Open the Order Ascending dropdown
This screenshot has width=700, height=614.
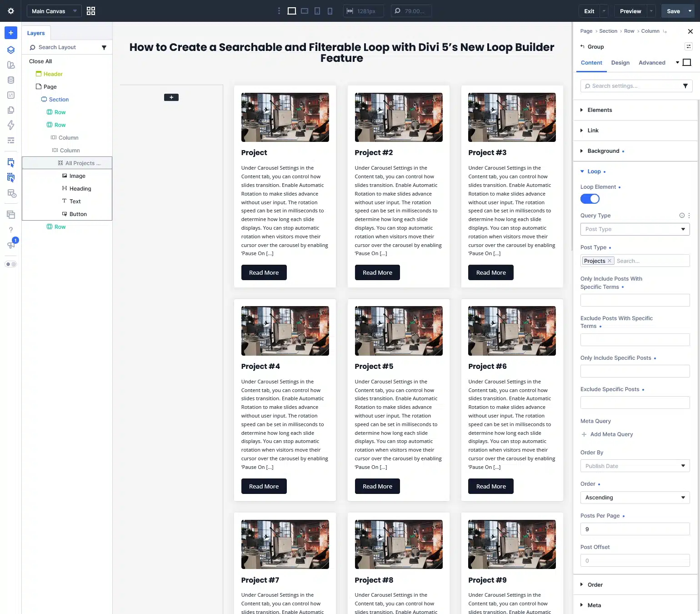click(635, 498)
